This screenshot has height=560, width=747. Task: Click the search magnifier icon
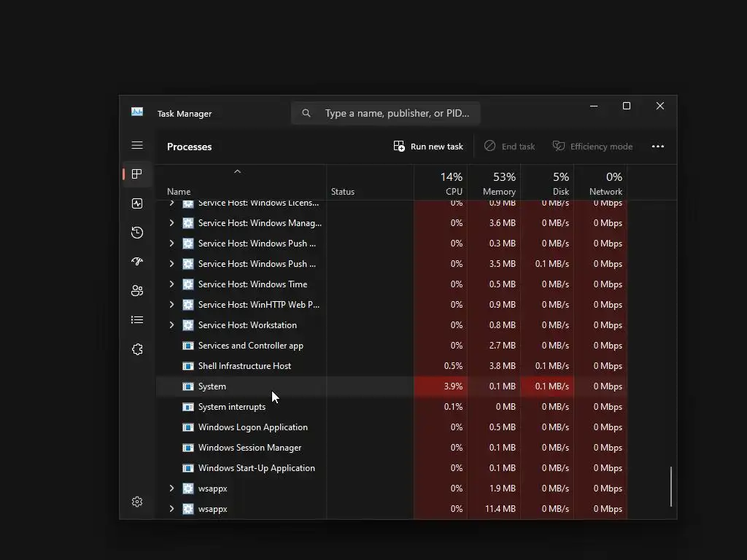[x=306, y=113]
